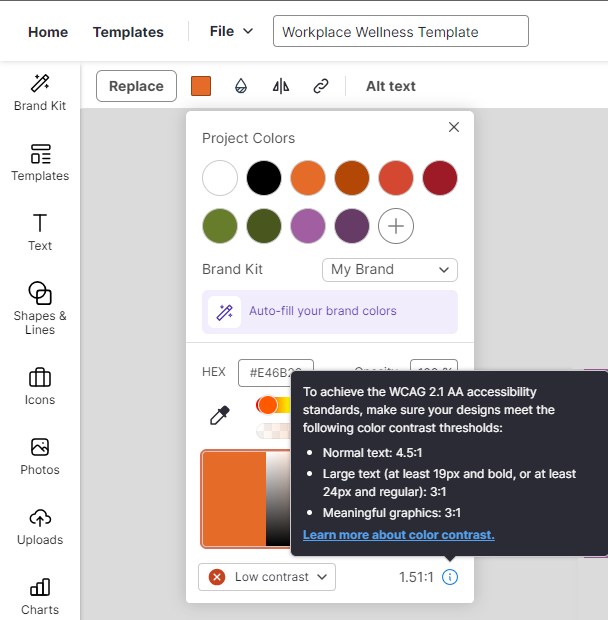
Task: Open the Icons sidebar panel
Action: (x=40, y=385)
